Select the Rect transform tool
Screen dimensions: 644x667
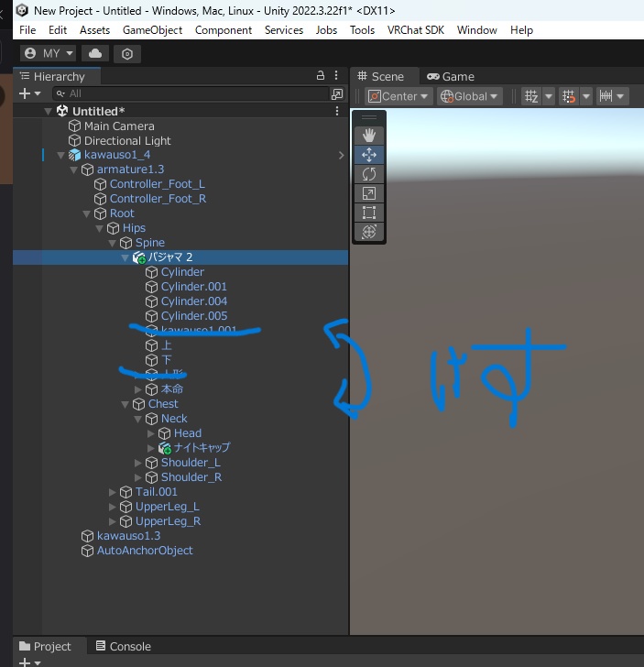[x=369, y=213]
